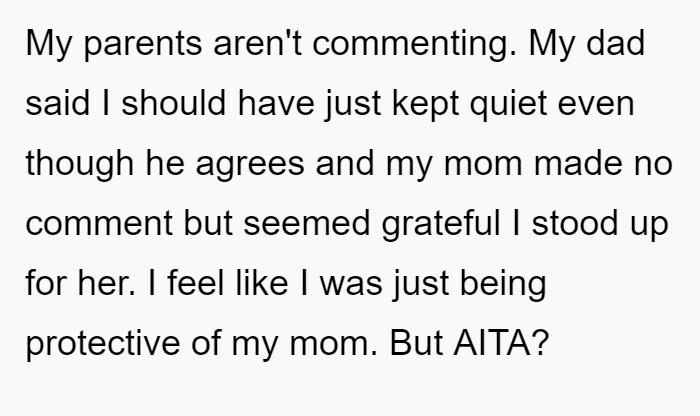Click the text 'AITA?' at end
700x416 pixels.
click(501, 343)
